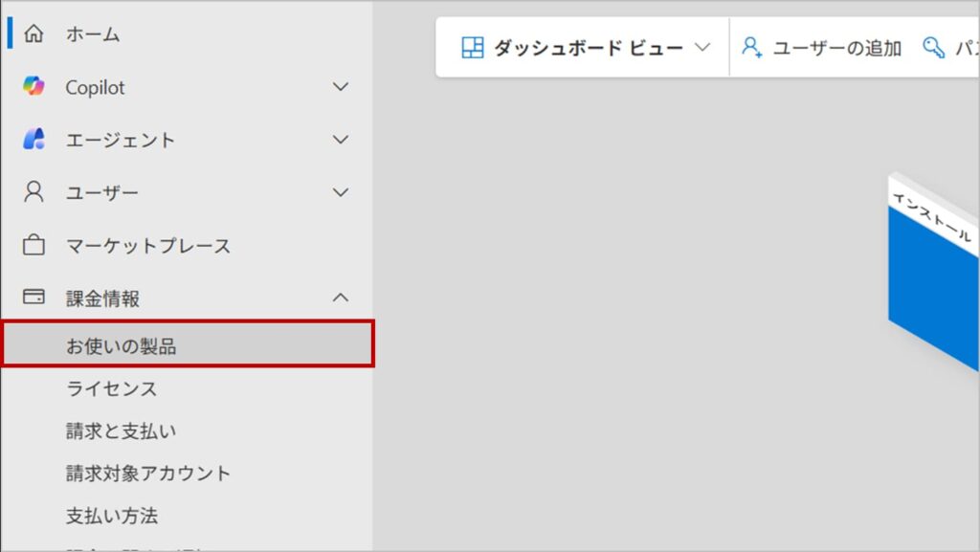Screen dimensions: 980x552
Task: Click the Users (ユーザー) person icon
Action: point(33,192)
